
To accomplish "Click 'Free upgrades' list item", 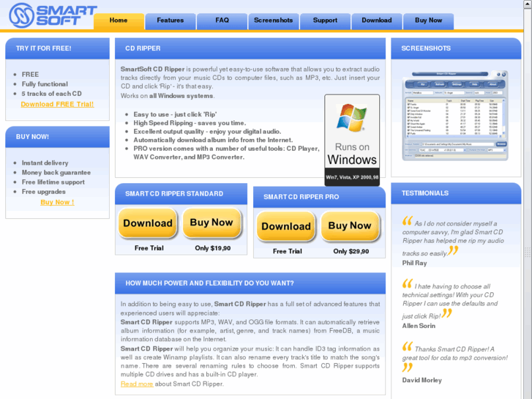I will click(x=44, y=192).
